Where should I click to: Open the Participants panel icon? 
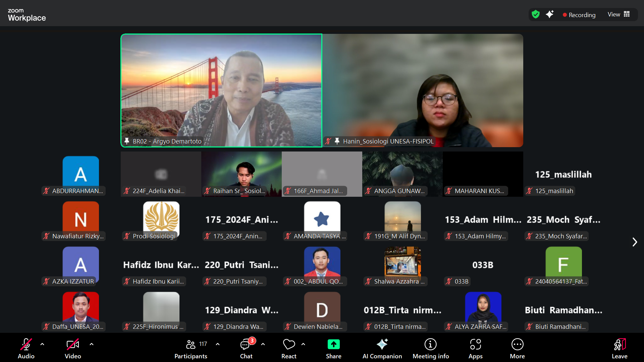pos(191,345)
